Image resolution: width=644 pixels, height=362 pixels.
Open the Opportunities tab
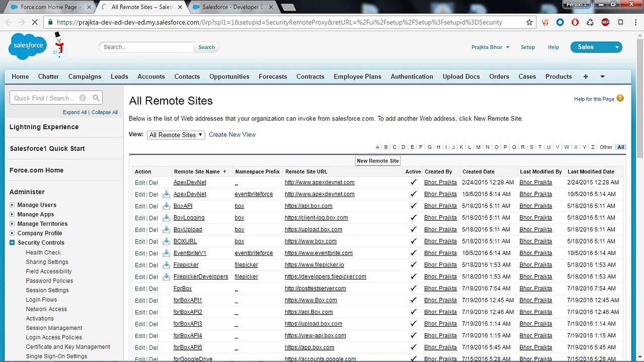[229, 76]
